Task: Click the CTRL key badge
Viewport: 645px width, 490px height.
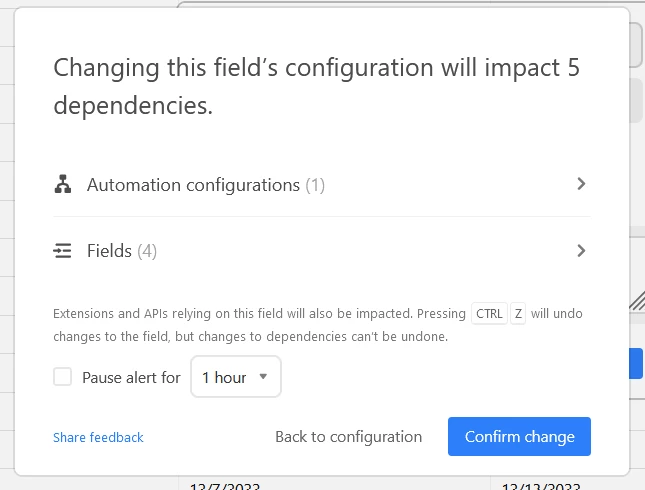Action: pyautogui.click(x=489, y=314)
